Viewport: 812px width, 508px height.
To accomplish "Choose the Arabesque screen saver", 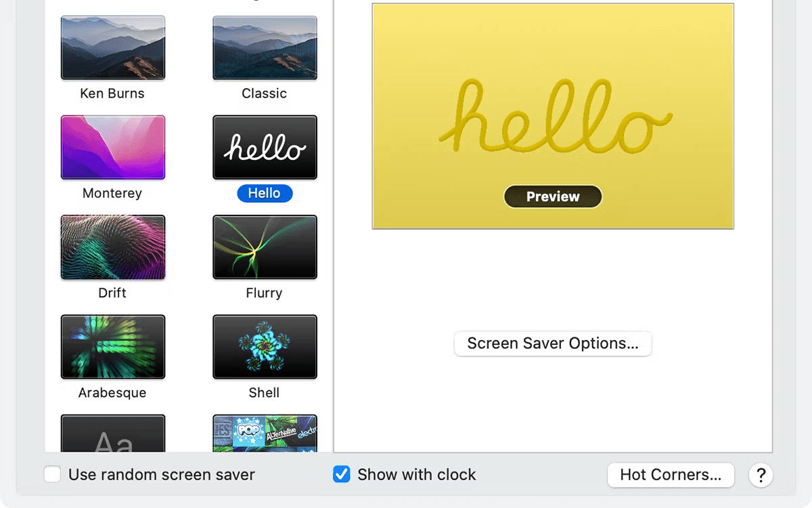I will 112,346.
